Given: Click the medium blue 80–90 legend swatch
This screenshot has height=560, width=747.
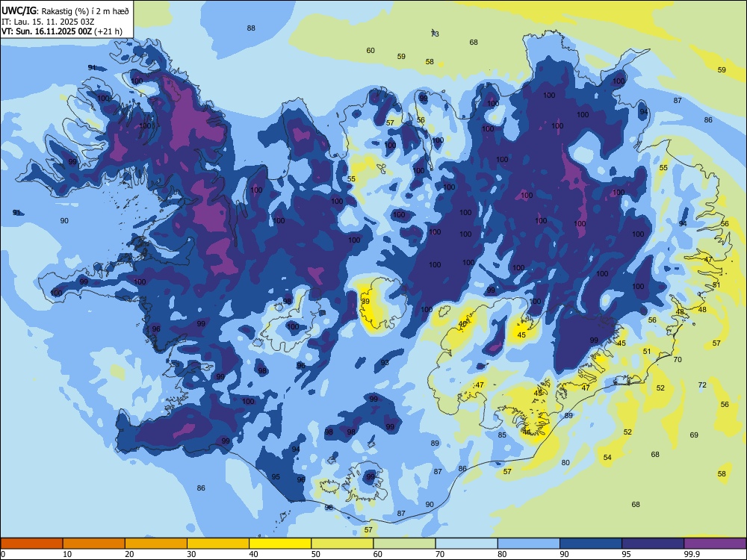Looking at the screenshot, I should (x=529, y=544).
